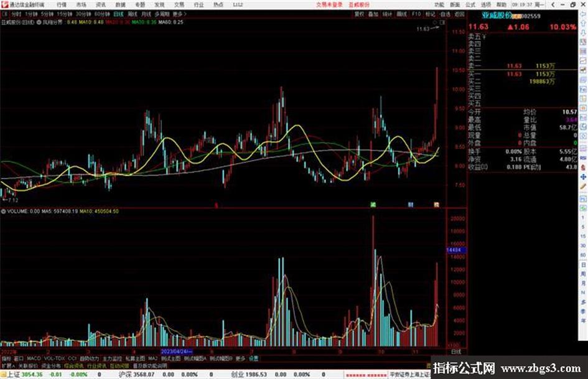Click stock name 亚威股份 in quote panel
The width and height of the screenshot is (588, 379).
tap(497, 16)
